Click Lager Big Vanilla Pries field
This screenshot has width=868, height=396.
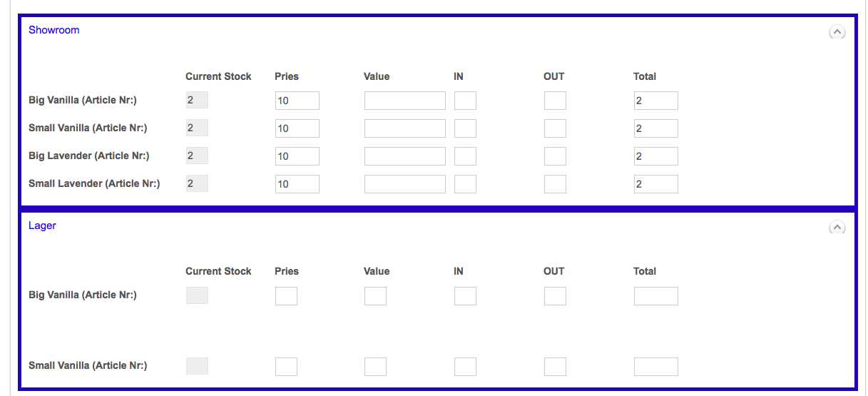(286, 296)
